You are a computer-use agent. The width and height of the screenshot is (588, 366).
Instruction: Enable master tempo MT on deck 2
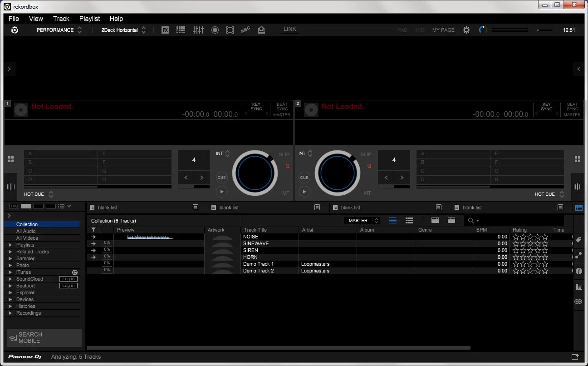[367, 193]
